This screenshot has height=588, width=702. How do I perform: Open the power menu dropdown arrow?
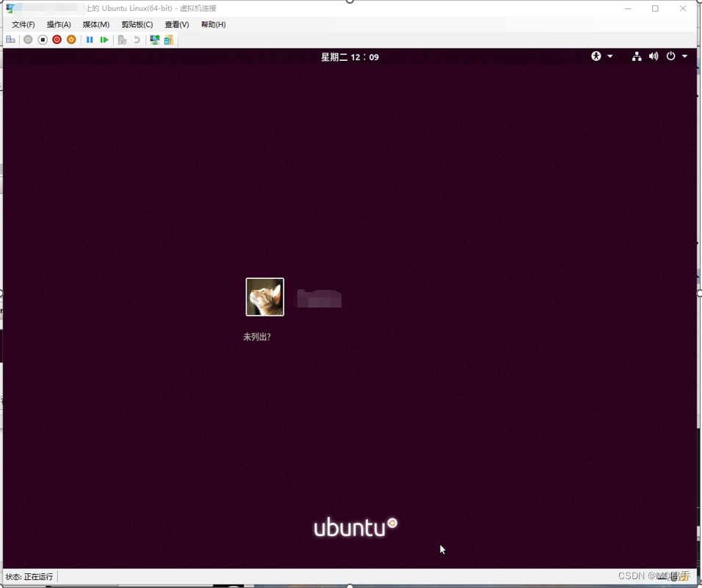684,56
